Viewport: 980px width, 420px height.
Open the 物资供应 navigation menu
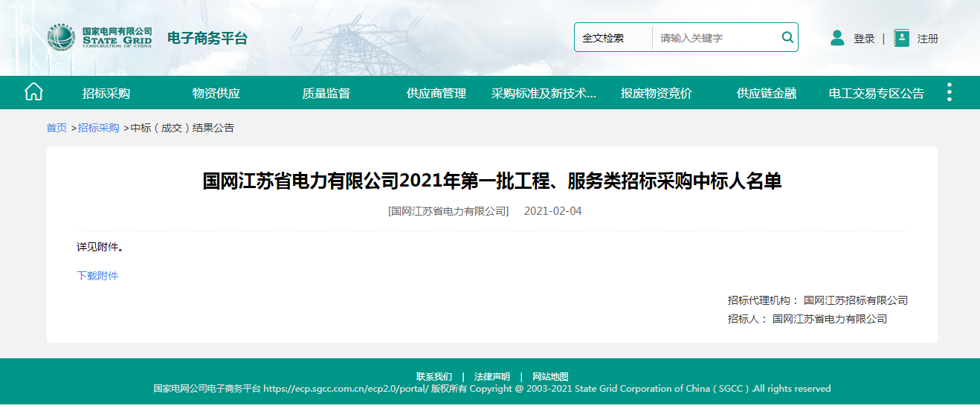pyautogui.click(x=216, y=94)
